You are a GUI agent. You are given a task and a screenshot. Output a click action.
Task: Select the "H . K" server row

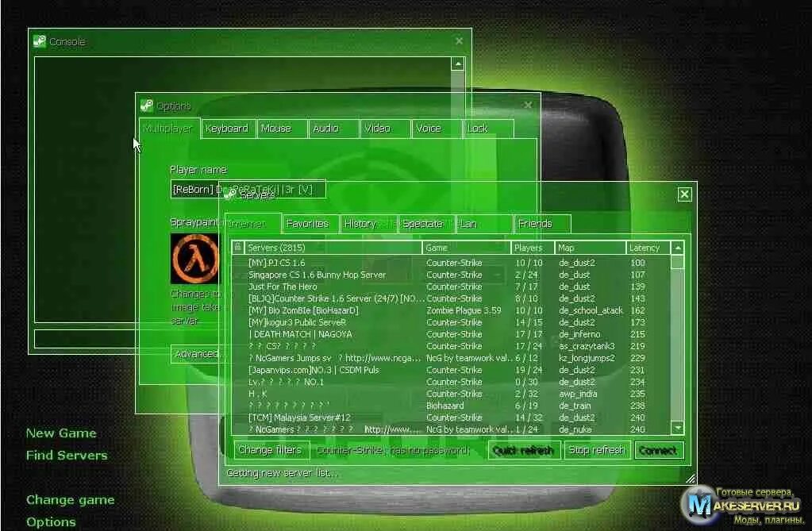pos(452,394)
